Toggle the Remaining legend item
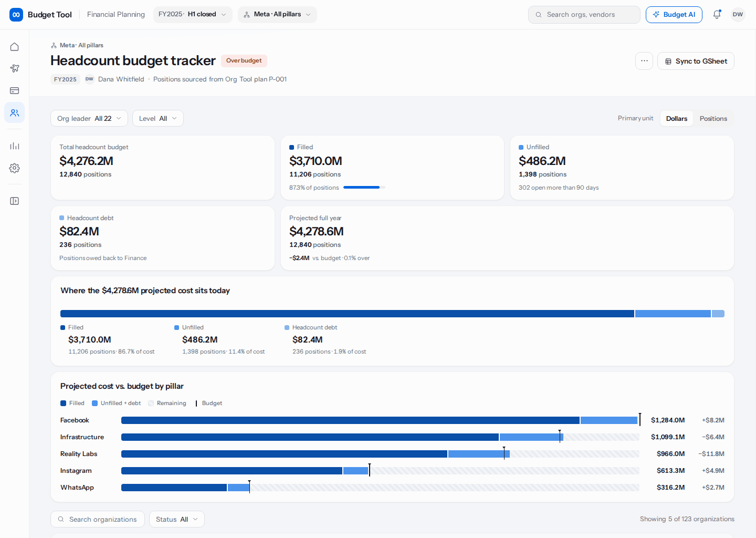The width and height of the screenshot is (756, 538). 167,403
